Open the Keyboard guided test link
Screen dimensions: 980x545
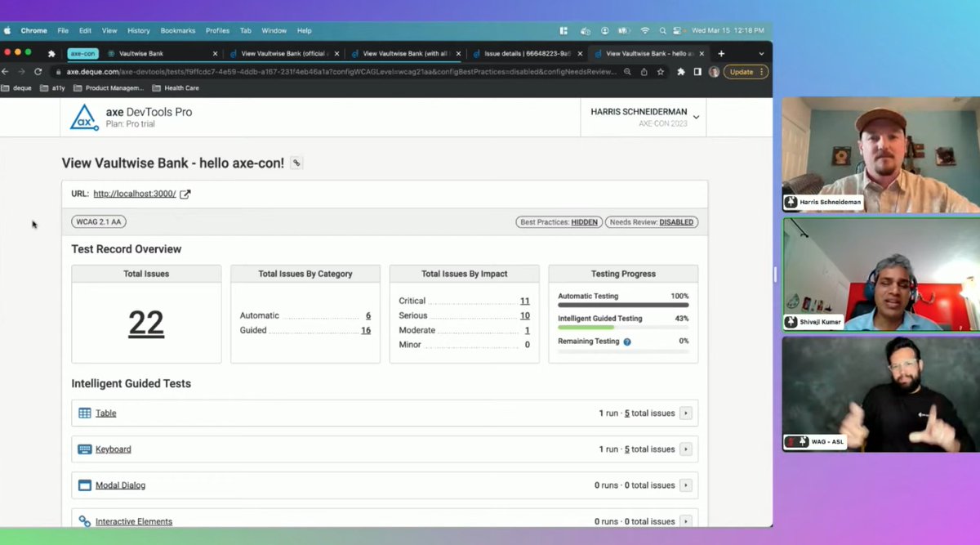point(114,449)
